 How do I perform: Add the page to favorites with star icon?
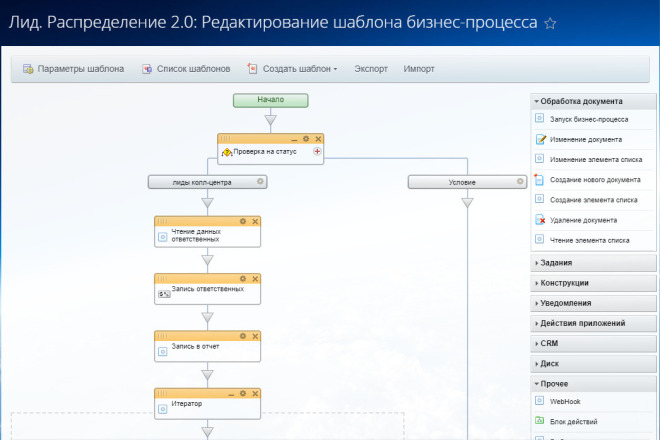550,23
